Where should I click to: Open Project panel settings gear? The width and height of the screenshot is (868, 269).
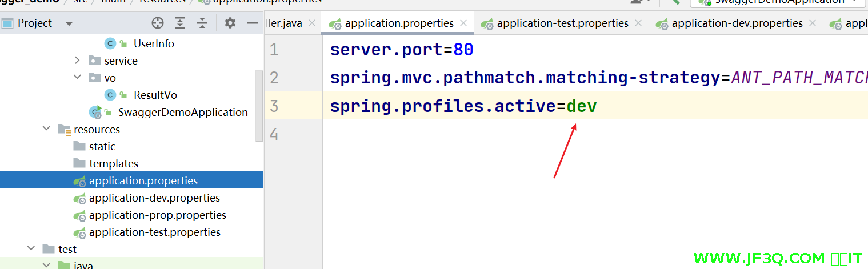point(230,23)
